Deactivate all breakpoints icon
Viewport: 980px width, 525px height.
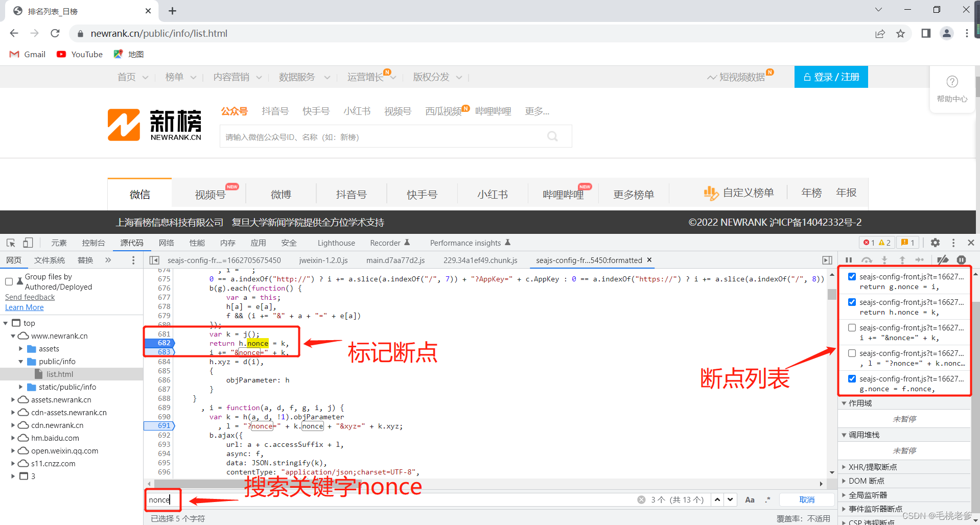tap(943, 260)
